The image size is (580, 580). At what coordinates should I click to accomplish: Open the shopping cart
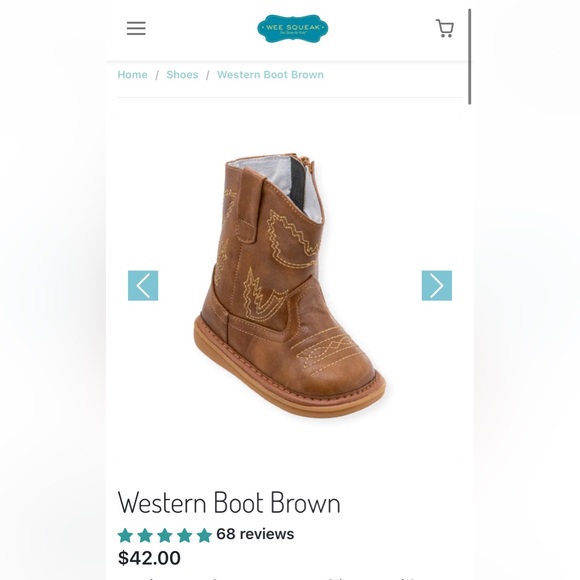[445, 28]
